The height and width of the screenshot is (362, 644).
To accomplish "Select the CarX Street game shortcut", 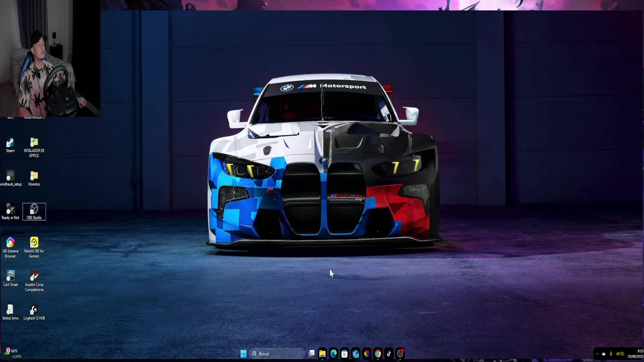I will pyautogui.click(x=10, y=279).
